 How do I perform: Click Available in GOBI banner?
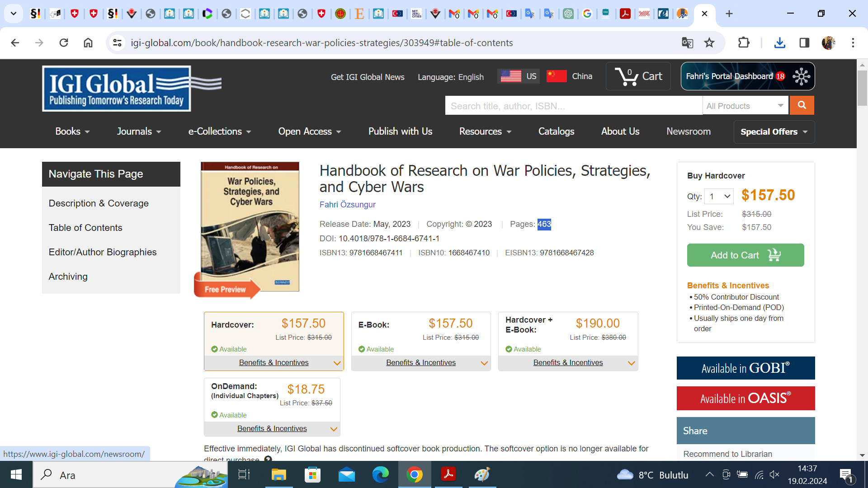[745, 368]
